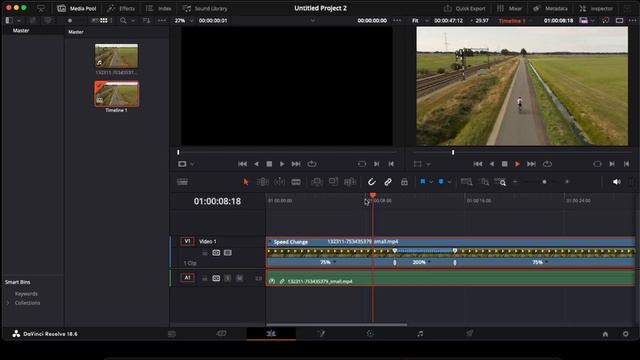Click the Overwrite Clip icon
The image size is (640, 360).
pyautogui.click(x=333, y=182)
